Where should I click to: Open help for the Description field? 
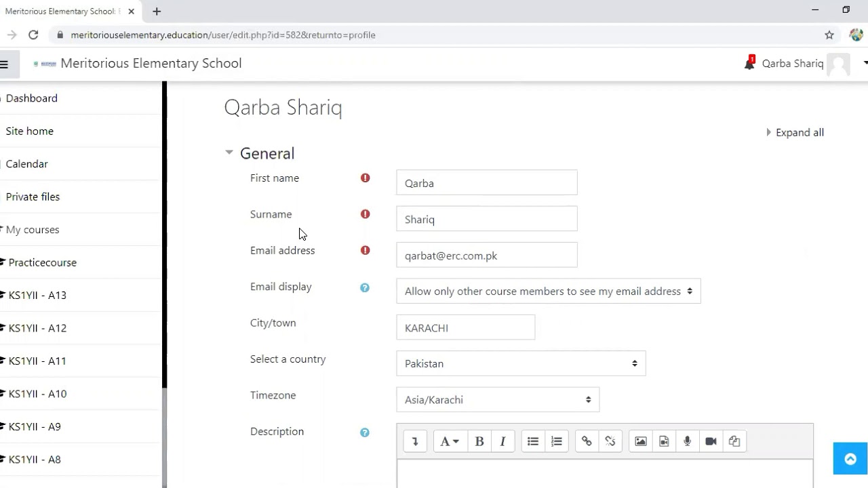coord(365,432)
